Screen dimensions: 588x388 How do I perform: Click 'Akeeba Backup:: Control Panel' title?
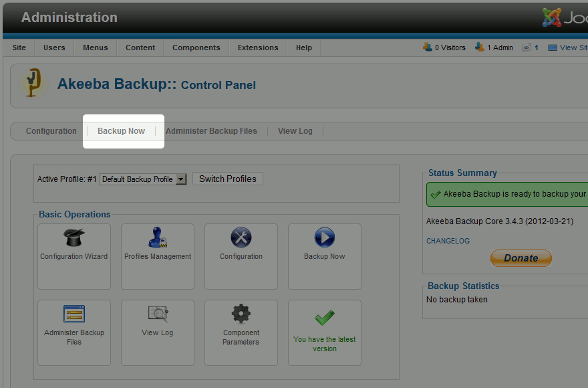click(x=156, y=84)
